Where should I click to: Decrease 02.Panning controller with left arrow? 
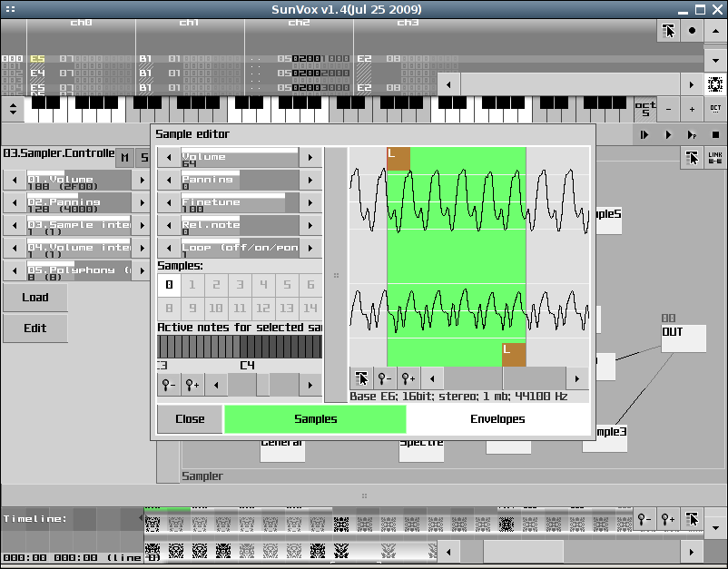pos(15,202)
